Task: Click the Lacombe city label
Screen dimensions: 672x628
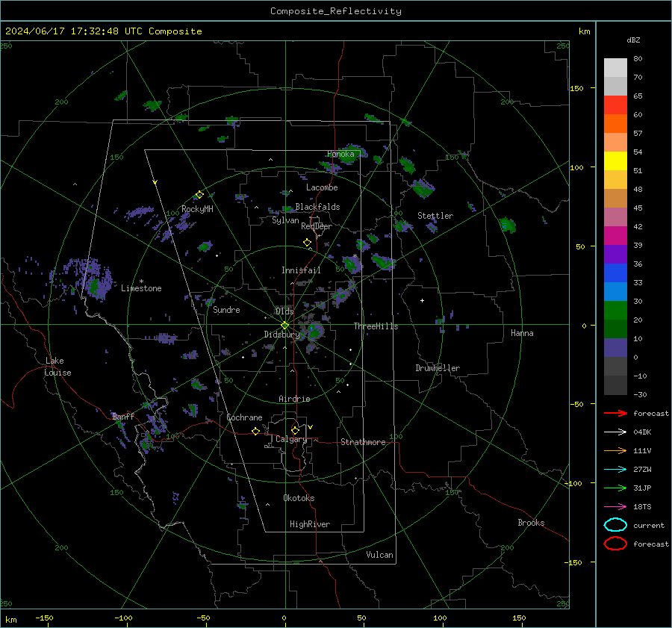Action: [x=322, y=187]
